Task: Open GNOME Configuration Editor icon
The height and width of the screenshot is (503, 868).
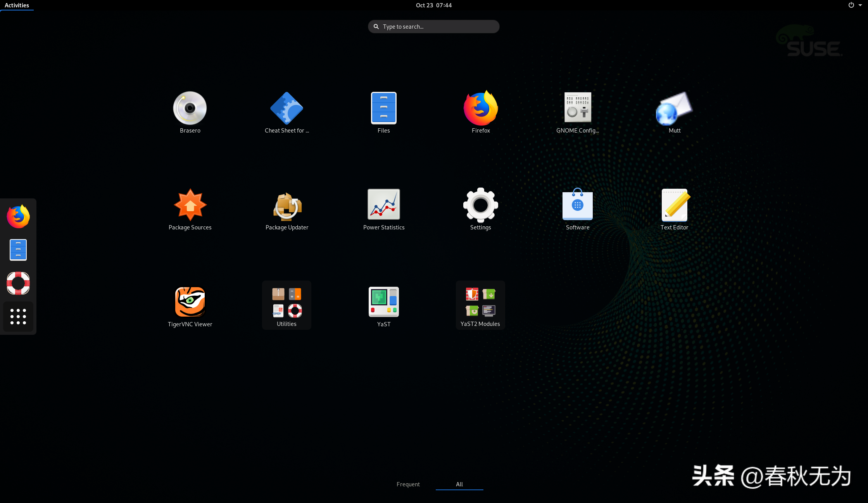Action: (x=578, y=108)
